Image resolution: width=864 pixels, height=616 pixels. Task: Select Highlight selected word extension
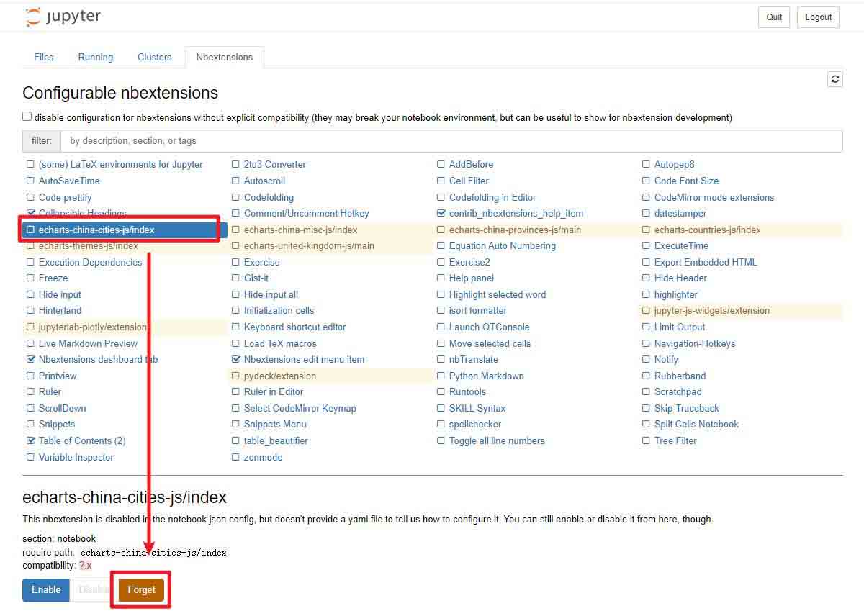pos(498,294)
